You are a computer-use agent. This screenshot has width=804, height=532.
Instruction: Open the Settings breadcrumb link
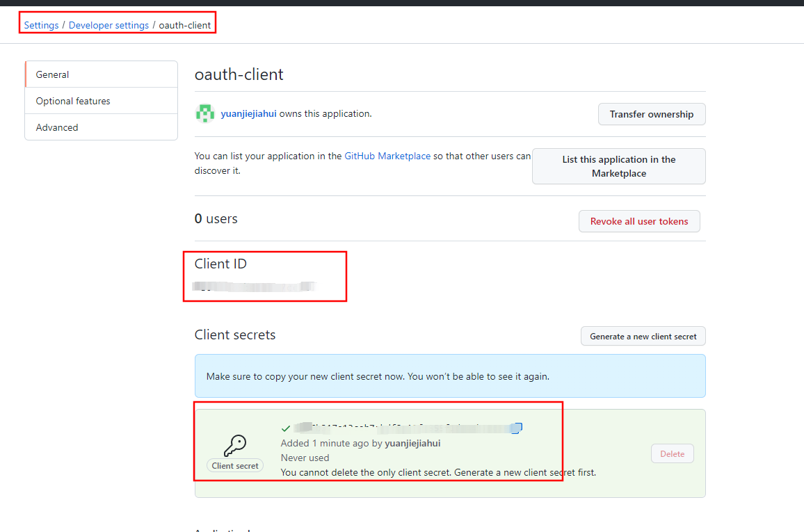(x=41, y=25)
